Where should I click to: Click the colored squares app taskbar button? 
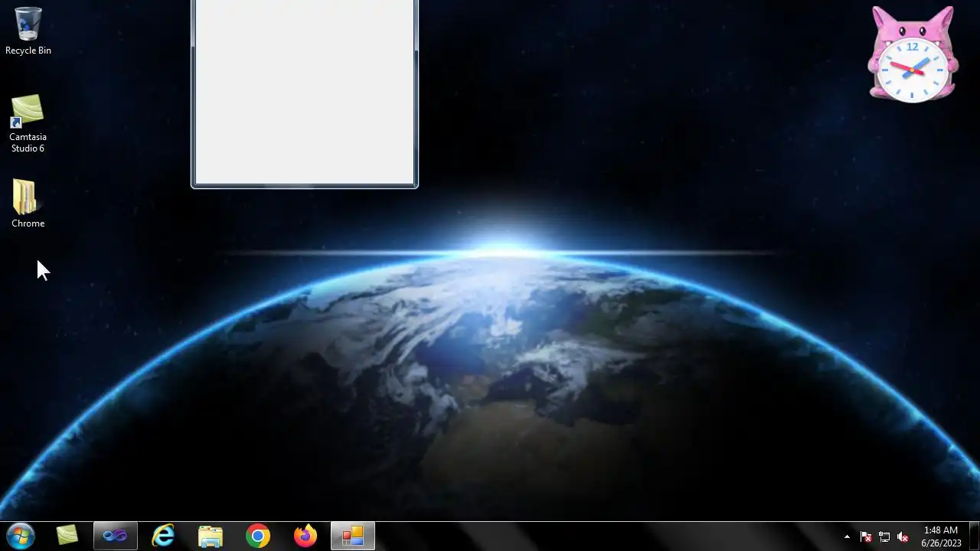click(x=353, y=536)
